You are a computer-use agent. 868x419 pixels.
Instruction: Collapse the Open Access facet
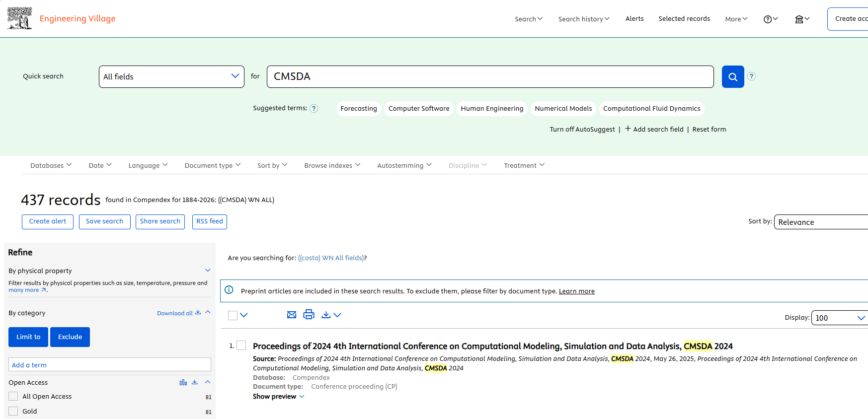tap(208, 382)
